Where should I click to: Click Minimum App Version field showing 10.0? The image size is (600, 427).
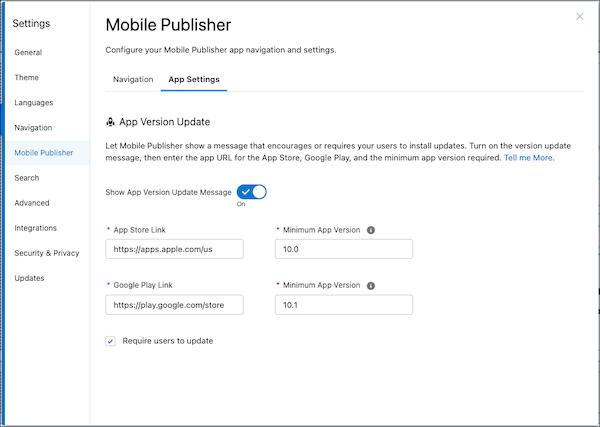click(344, 249)
